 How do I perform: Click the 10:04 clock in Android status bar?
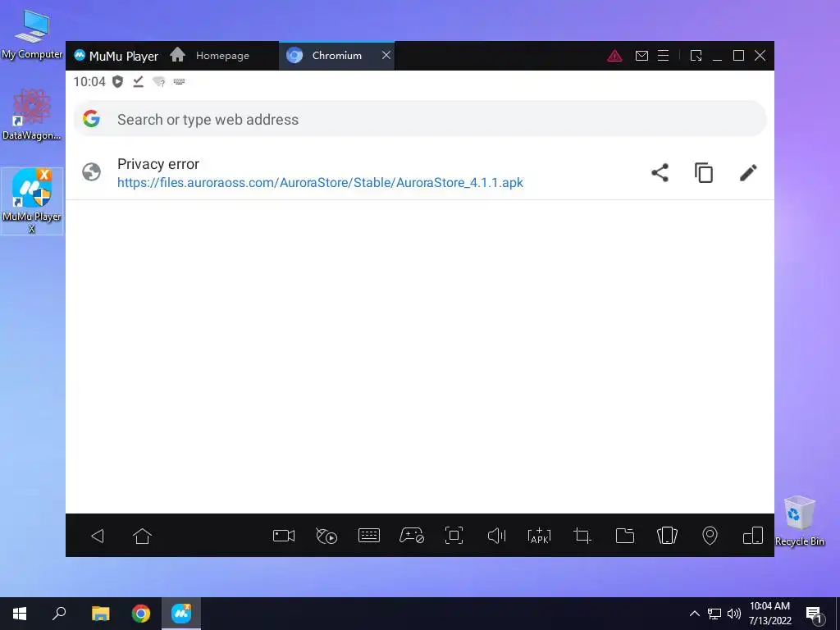coord(89,81)
